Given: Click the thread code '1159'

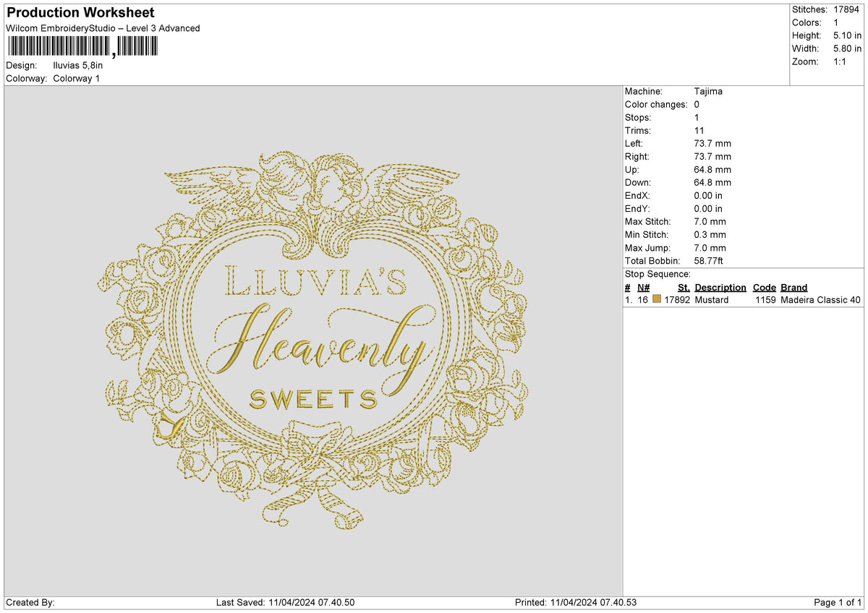Looking at the screenshot, I should [x=766, y=299].
